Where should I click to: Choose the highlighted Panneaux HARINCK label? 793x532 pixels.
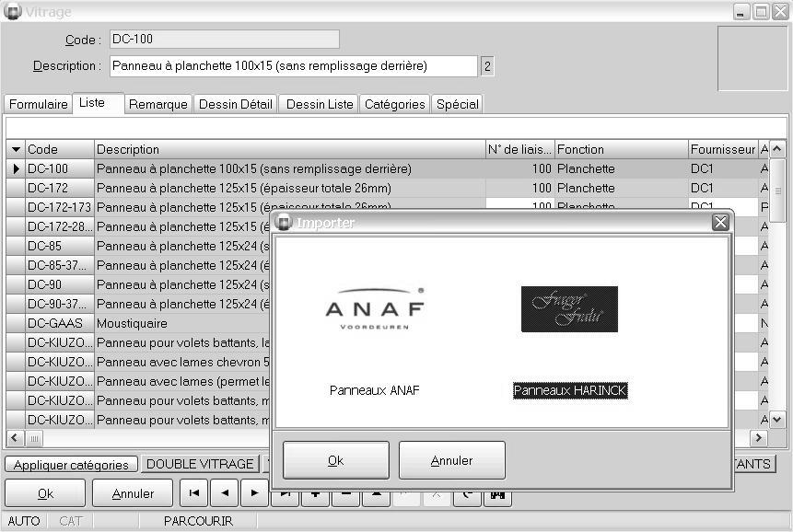(x=570, y=390)
